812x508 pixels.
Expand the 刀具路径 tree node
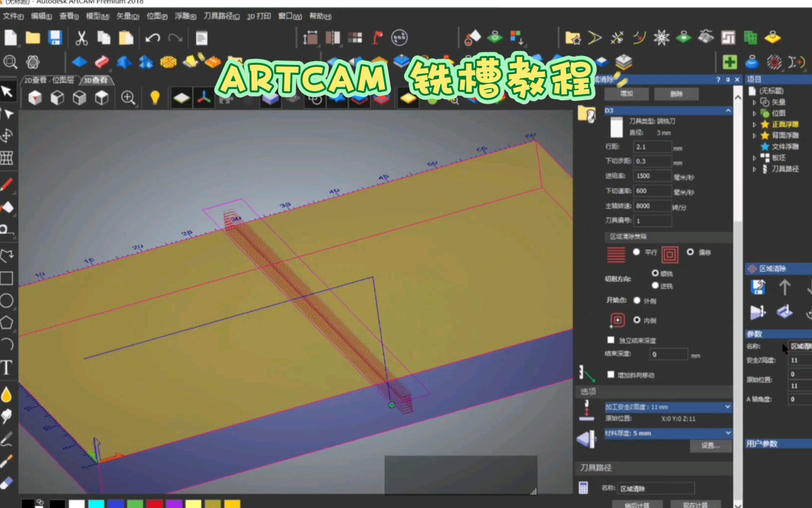point(754,169)
